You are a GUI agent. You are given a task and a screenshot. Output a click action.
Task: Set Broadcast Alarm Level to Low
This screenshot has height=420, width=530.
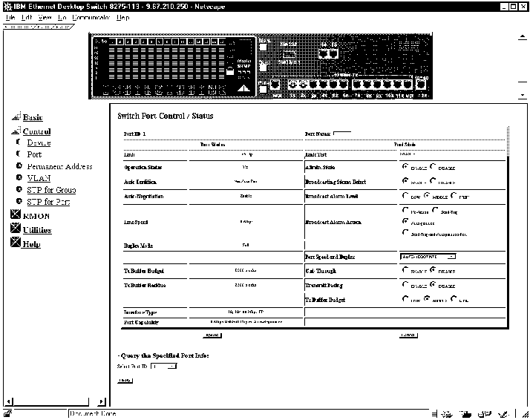(405, 196)
